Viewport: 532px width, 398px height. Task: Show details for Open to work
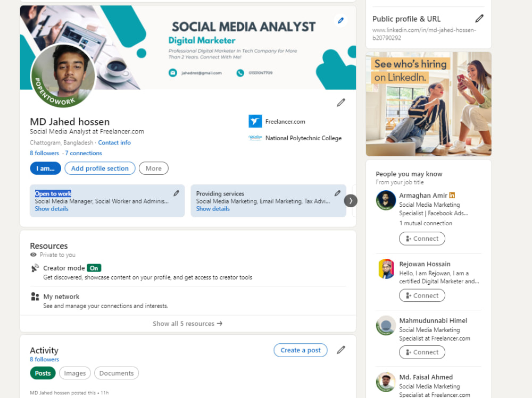(x=52, y=209)
